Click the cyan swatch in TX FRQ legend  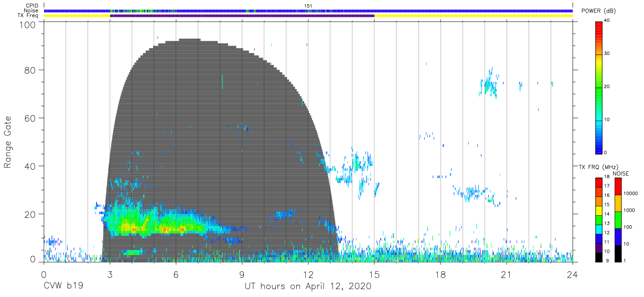point(598,229)
